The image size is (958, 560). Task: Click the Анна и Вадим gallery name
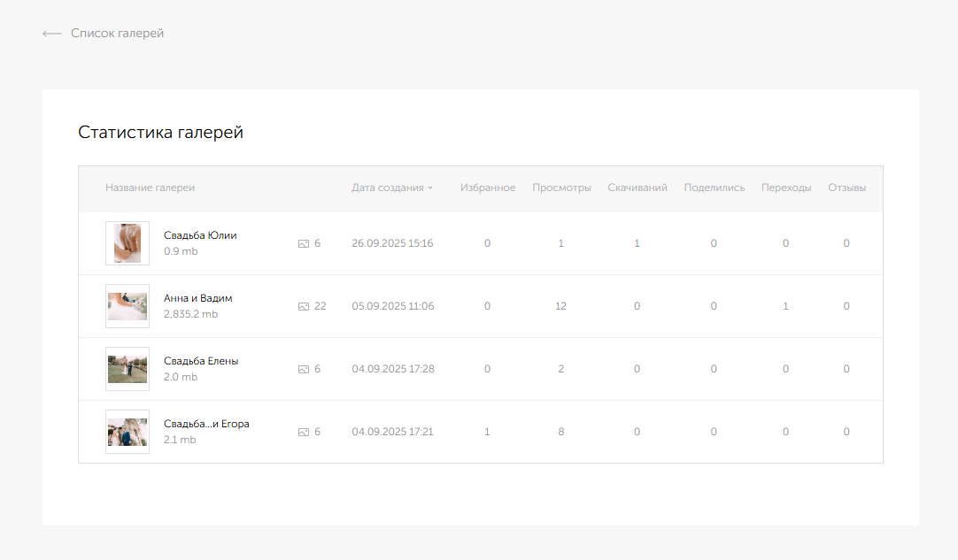[198, 298]
